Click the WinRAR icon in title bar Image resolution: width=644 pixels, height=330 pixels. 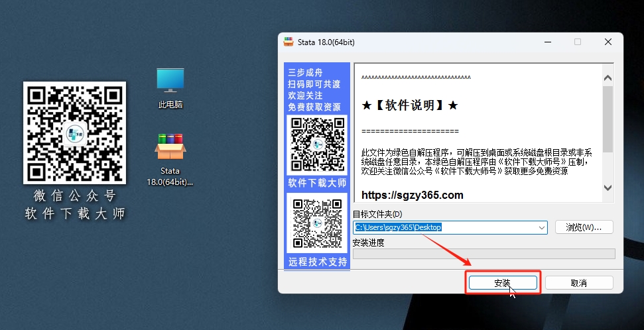click(x=289, y=42)
